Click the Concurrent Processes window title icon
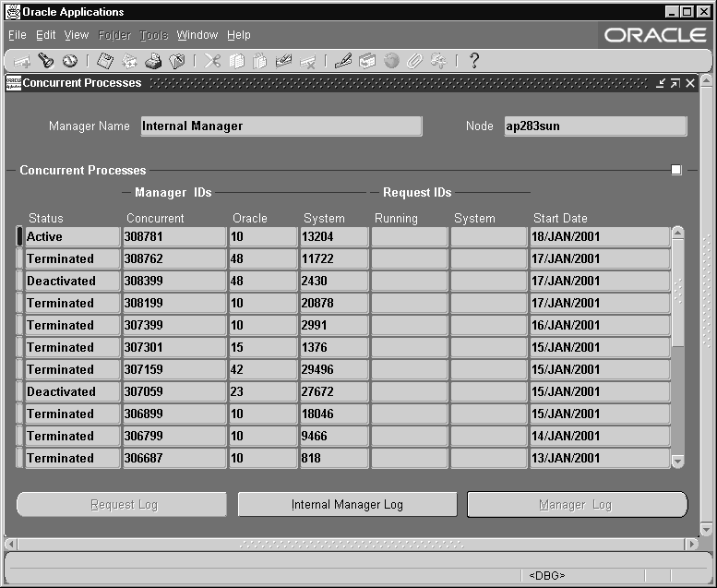Image resolution: width=717 pixels, height=588 pixels. tap(13, 83)
